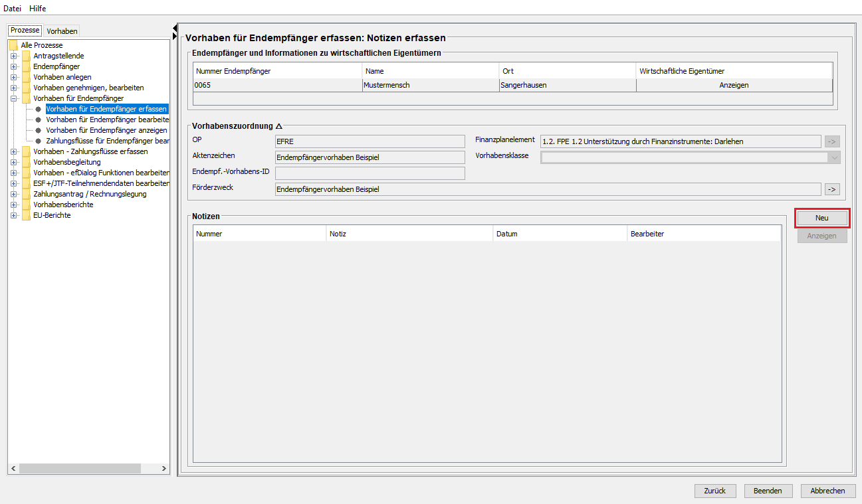Viewport: 862px width, 504px height.
Task: Click the Mustermensch name cell
Action: point(431,85)
